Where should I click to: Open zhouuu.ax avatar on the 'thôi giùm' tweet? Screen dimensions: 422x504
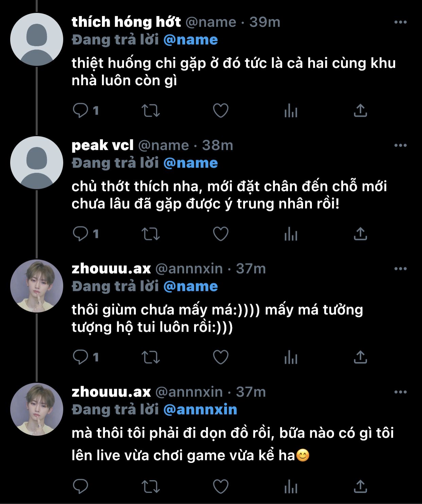pos(37,286)
